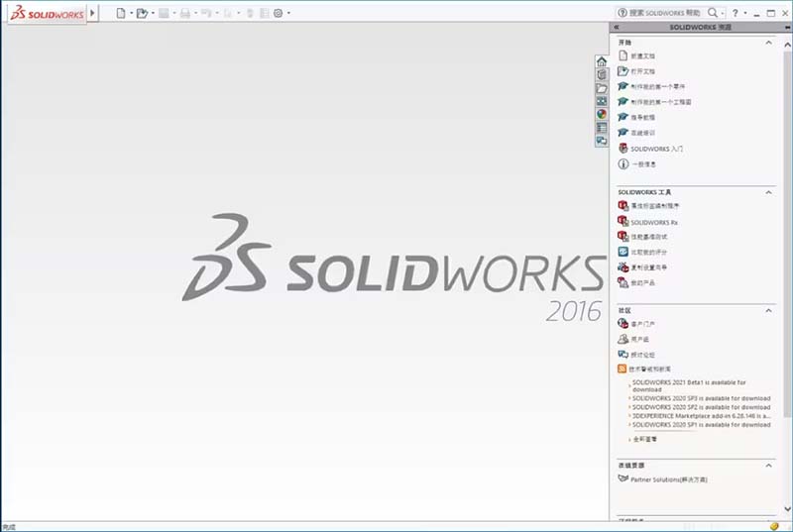Open Partner Solutions link
The image size is (793, 532).
668,479
